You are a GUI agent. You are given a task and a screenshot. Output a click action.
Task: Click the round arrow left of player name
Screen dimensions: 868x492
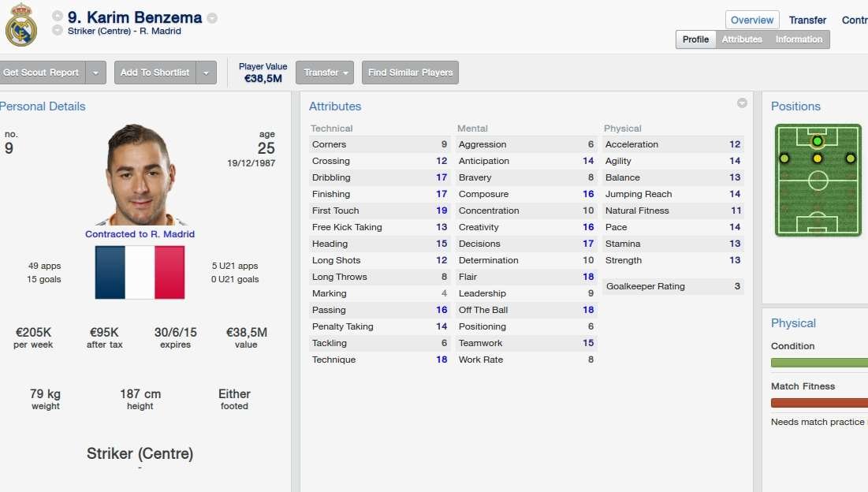tap(58, 17)
